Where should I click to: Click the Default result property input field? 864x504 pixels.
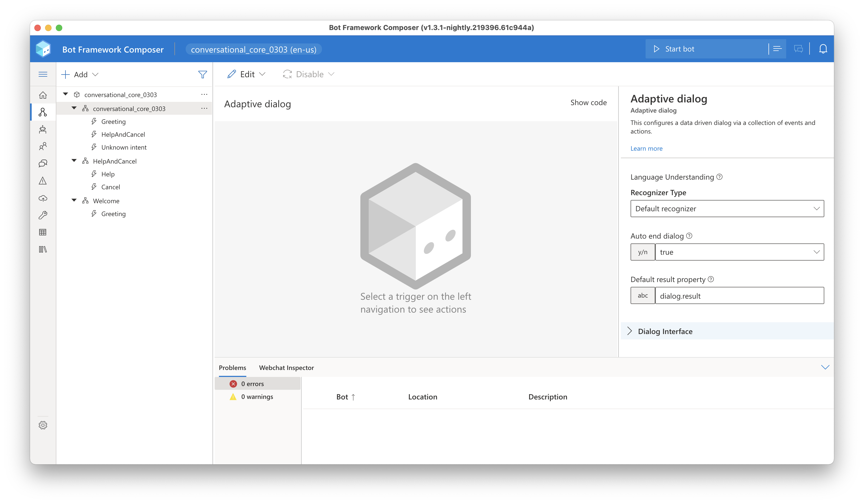739,295
